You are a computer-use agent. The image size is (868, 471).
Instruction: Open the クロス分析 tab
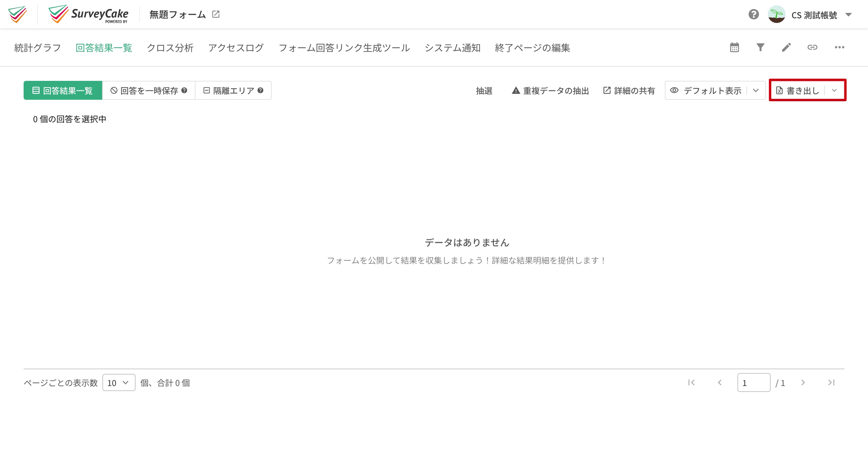(x=170, y=48)
